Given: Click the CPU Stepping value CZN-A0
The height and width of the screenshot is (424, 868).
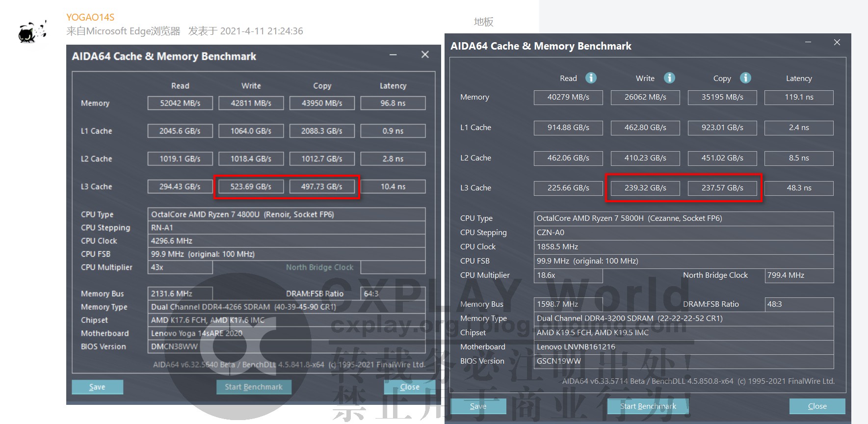Looking at the screenshot, I should click(x=684, y=233).
